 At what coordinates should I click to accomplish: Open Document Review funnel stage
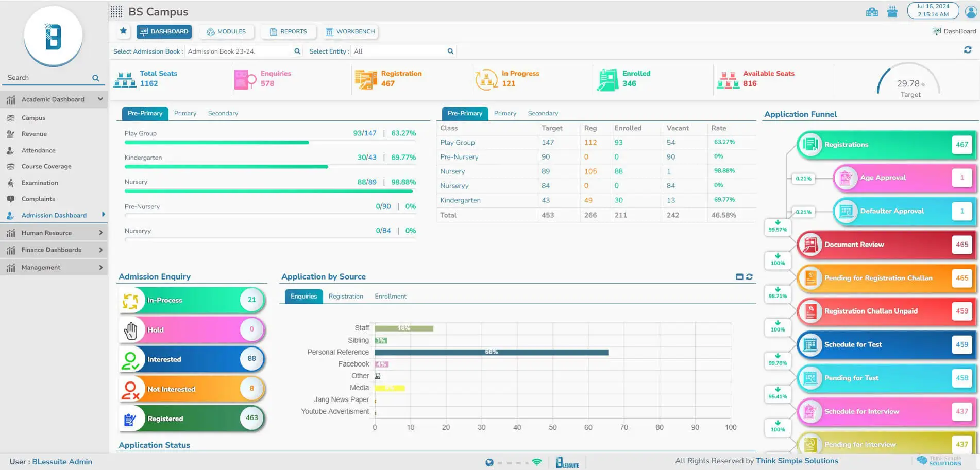[885, 245]
